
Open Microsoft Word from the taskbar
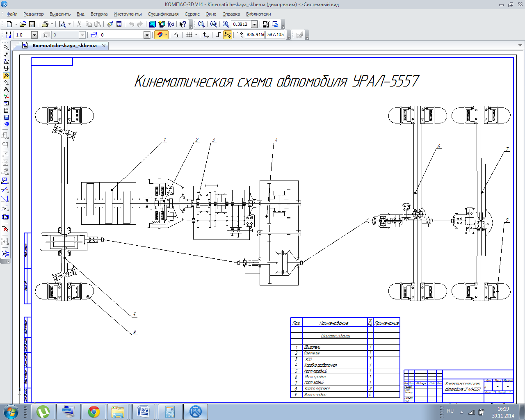pos(144,412)
